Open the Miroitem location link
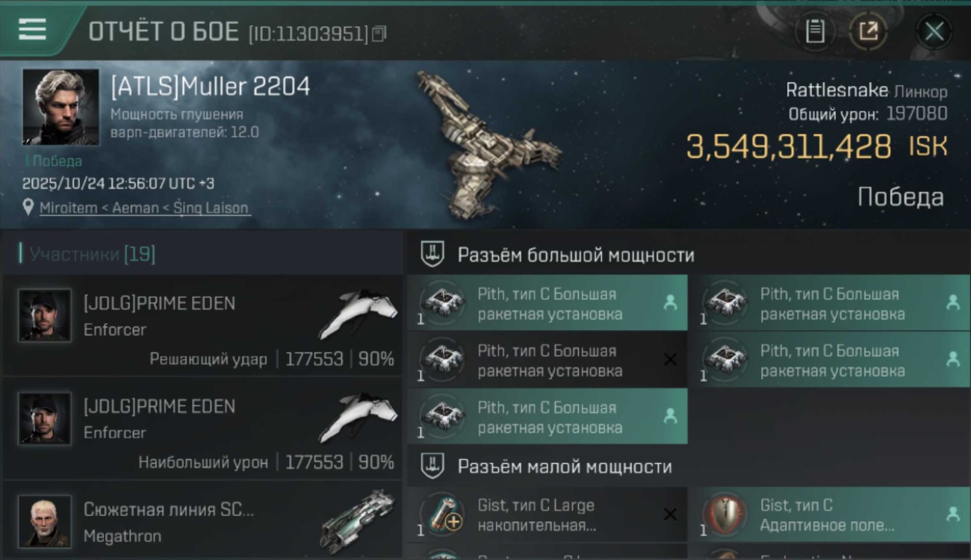Viewport: 971px width, 560px height. (144, 208)
